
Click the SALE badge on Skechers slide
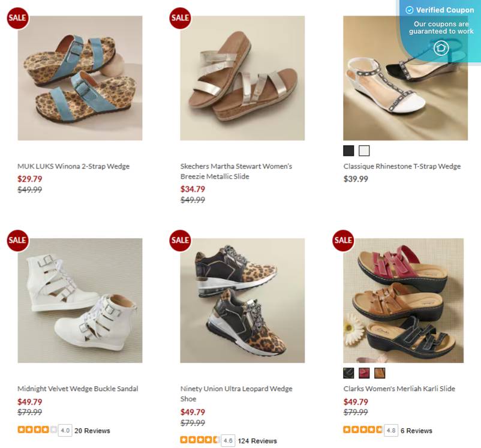coord(180,17)
